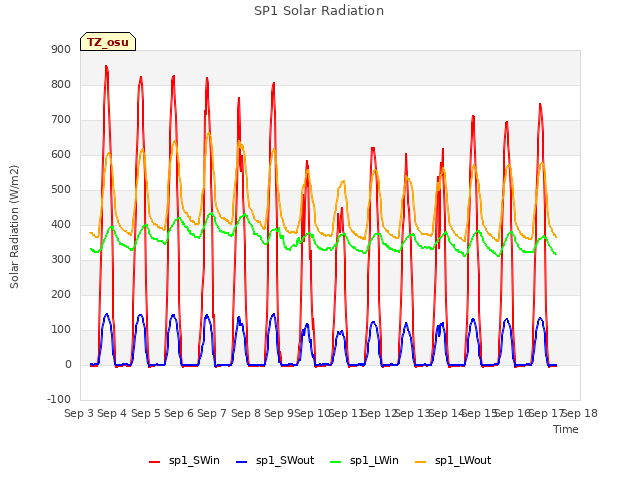Toggle the sp1_SWin legend entry
Image resolution: width=640 pixels, height=480 pixels.
click(x=184, y=461)
